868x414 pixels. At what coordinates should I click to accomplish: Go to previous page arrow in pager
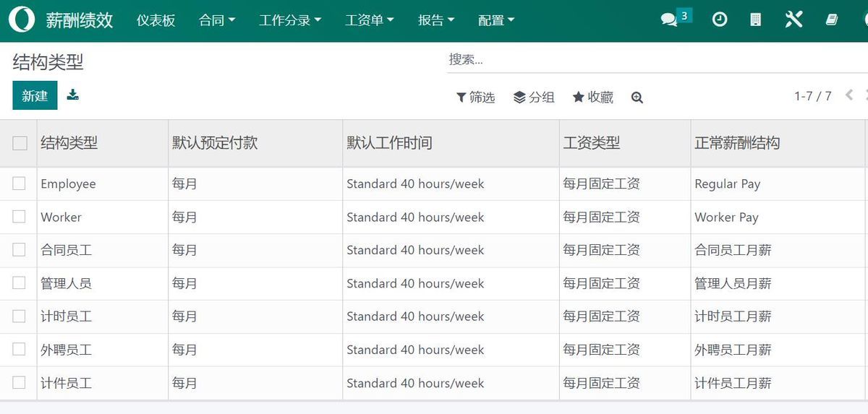[849, 95]
